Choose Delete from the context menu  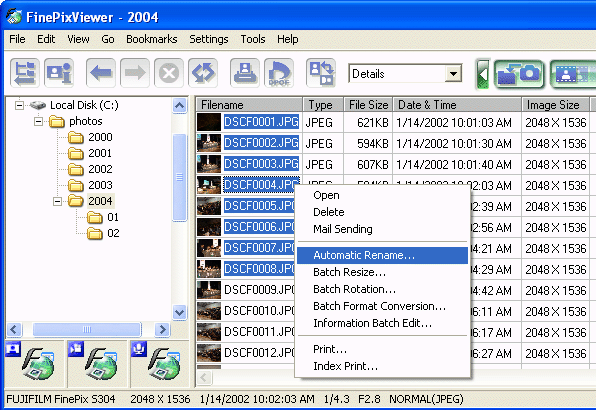click(x=382, y=212)
